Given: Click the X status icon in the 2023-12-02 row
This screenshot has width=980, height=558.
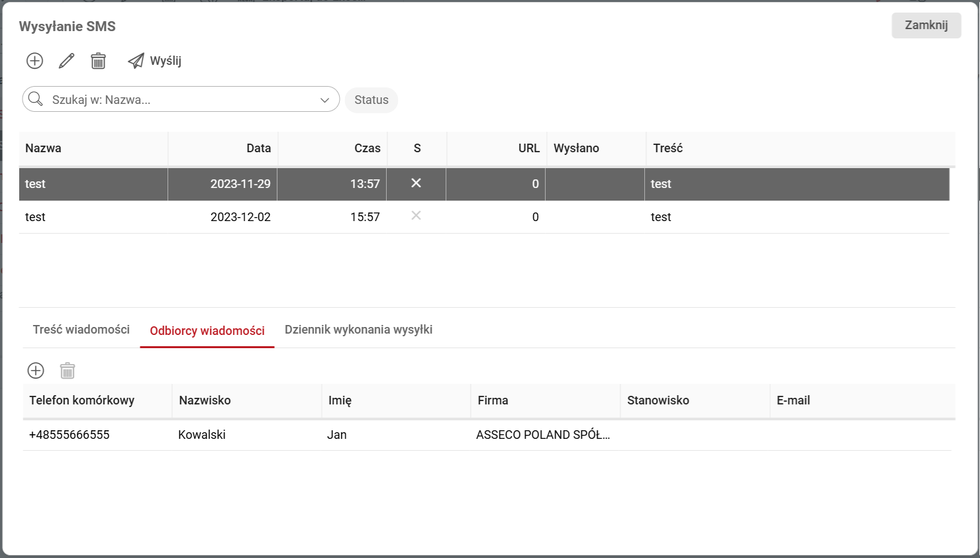Looking at the screenshot, I should pos(416,216).
